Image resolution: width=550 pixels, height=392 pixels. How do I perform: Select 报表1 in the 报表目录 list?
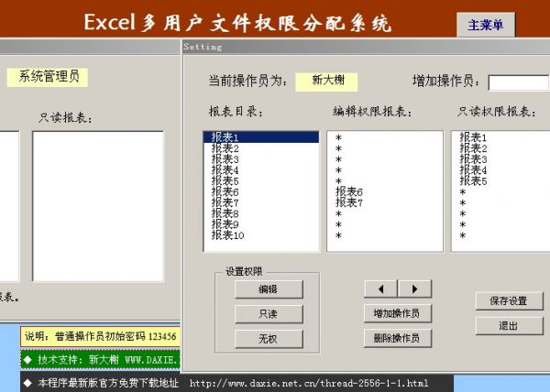tap(225, 137)
